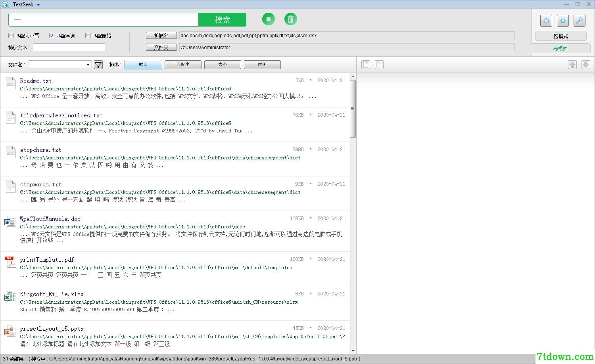Stop the running search with the green stop icon
Screen dimensions: 595x364
coord(269,19)
